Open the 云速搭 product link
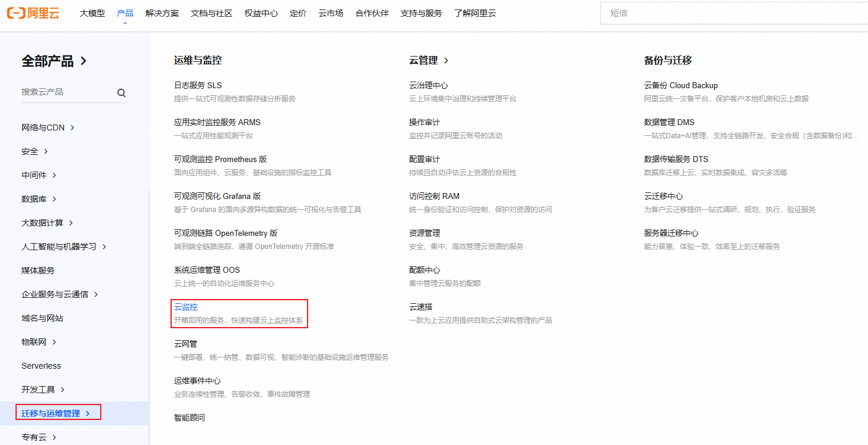868x445 pixels. click(421, 307)
